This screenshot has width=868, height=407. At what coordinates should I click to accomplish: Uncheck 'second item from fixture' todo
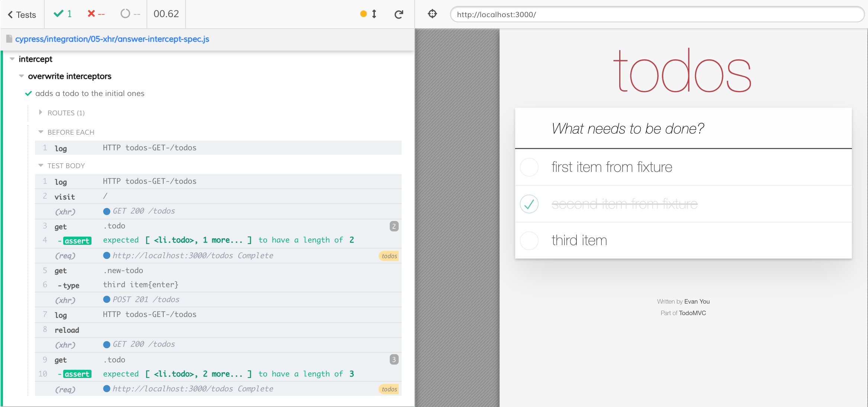click(x=529, y=204)
